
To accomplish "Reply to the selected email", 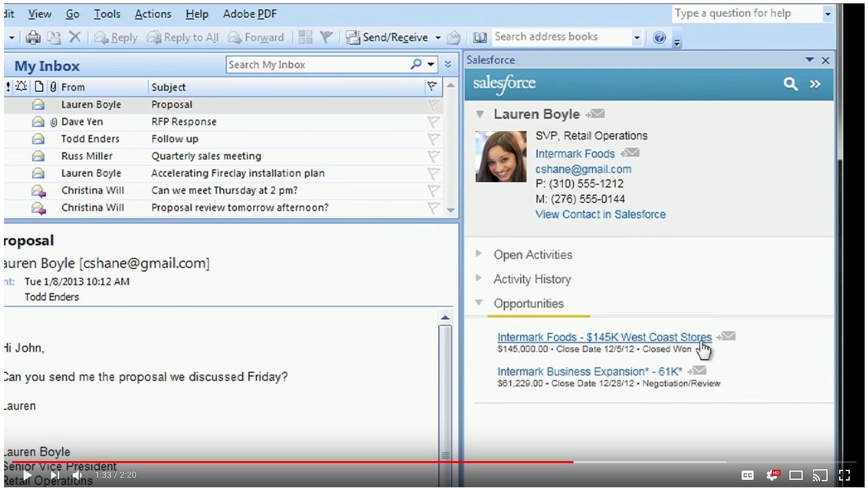I will point(116,38).
